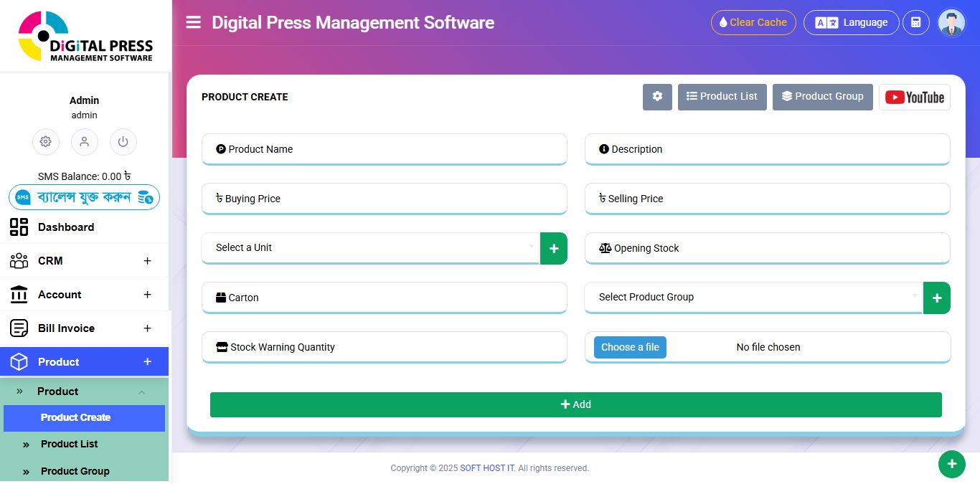Screen dimensions: 980x484
Task: Collapse the highlighted Product sidebar menu
Action: click(x=85, y=362)
